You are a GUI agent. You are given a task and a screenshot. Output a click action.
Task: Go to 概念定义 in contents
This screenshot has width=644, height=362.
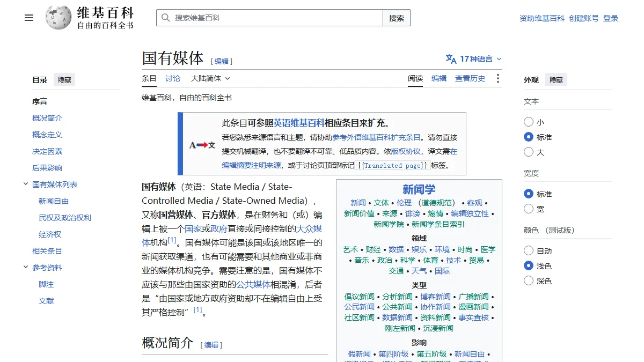47,135
